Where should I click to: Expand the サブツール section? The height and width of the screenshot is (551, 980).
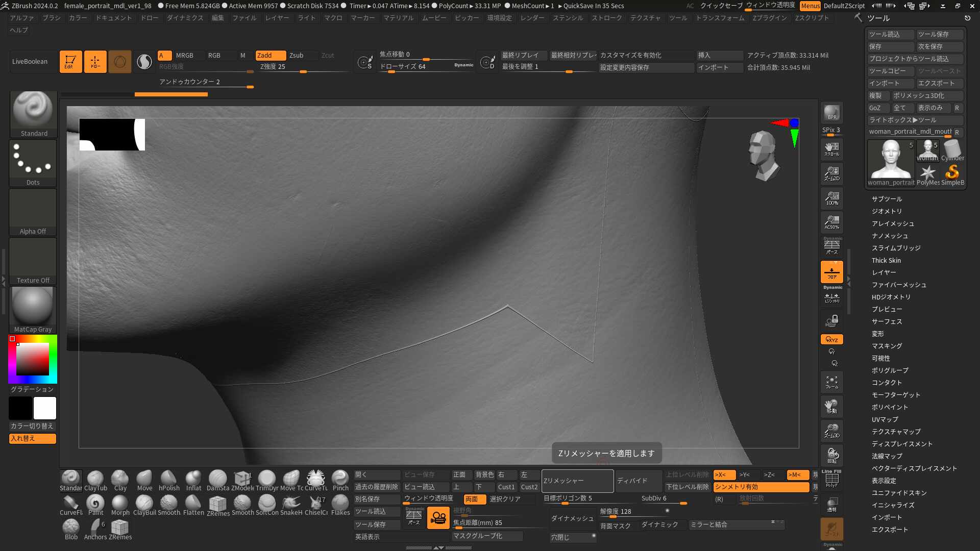point(887,198)
